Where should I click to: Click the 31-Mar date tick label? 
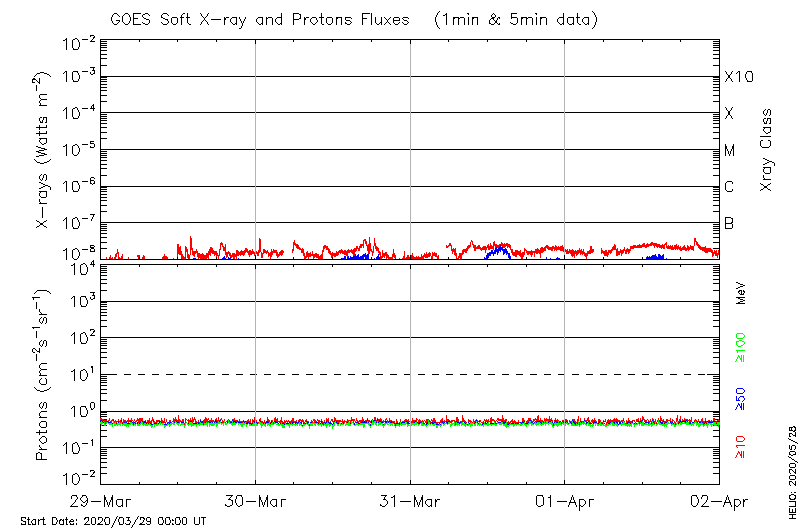pyautogui.click(x=410, y=500)
